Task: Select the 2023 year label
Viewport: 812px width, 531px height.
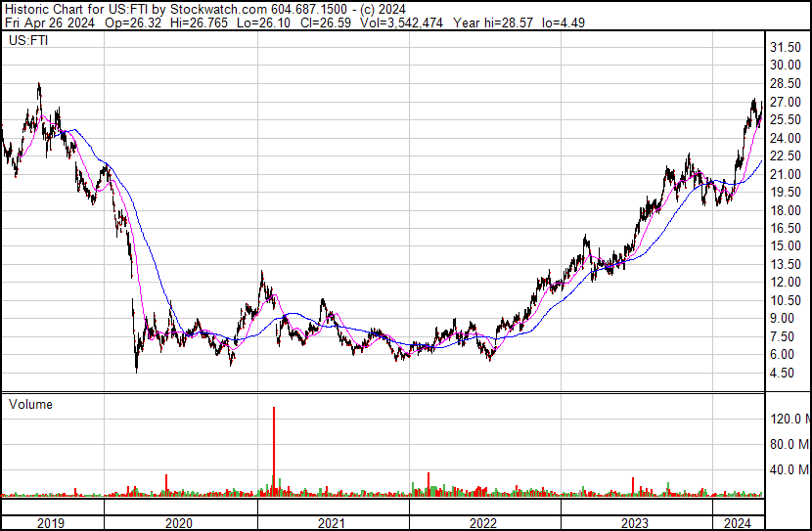Action: [x=636, y=523]
